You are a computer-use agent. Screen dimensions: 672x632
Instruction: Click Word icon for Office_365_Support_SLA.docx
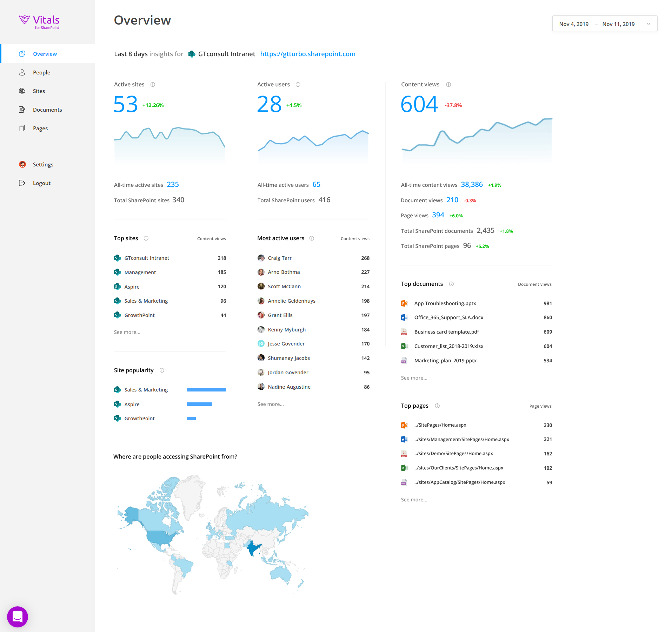pyautogui.click(x=404, y=317)
